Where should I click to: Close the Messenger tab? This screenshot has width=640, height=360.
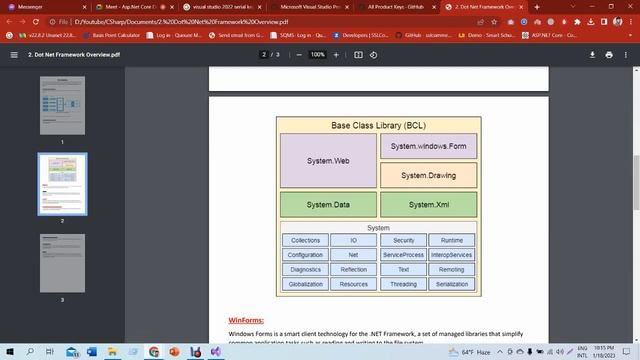(84, 7)
